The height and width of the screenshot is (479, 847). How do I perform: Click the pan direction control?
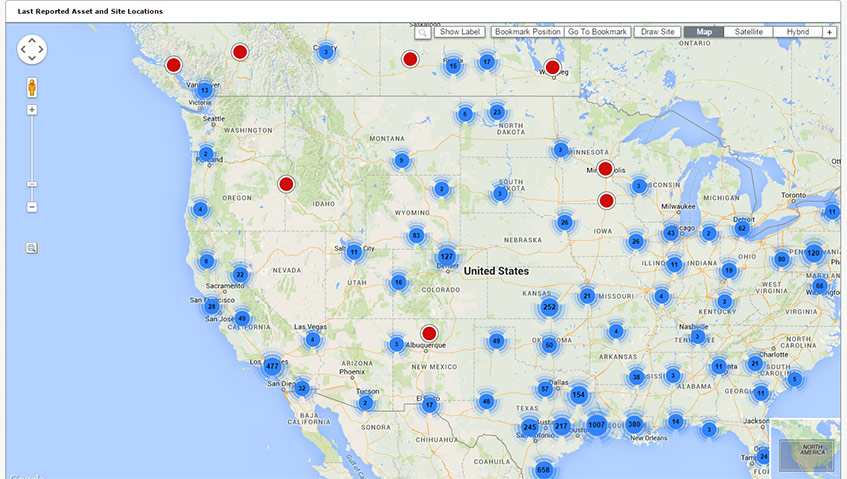point(32,49)
